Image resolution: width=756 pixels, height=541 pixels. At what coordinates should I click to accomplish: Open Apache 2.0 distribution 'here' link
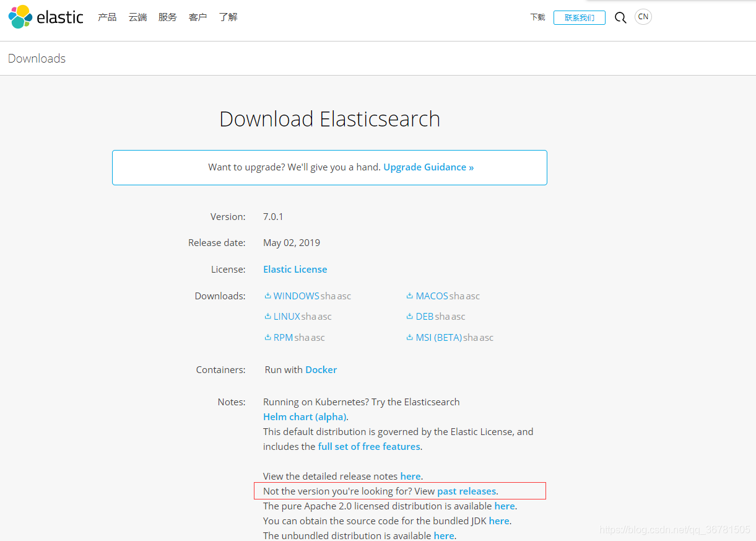click(505, 506)
